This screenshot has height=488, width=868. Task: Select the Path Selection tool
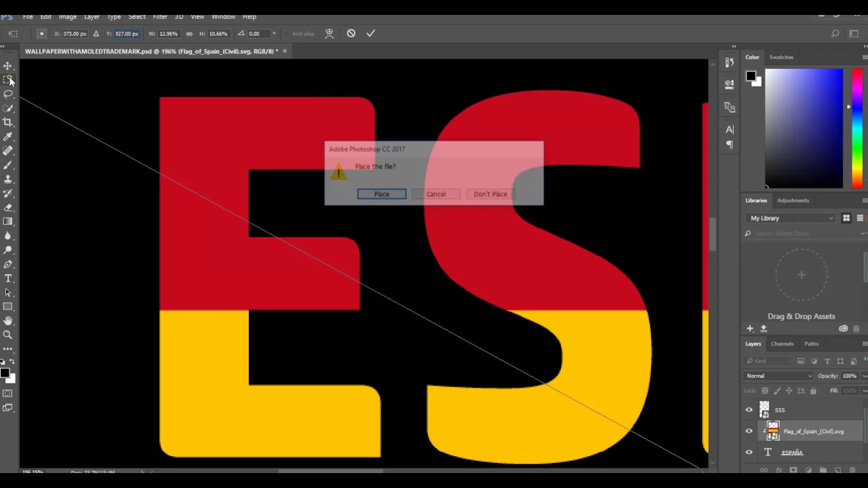[x=7, y=293]
